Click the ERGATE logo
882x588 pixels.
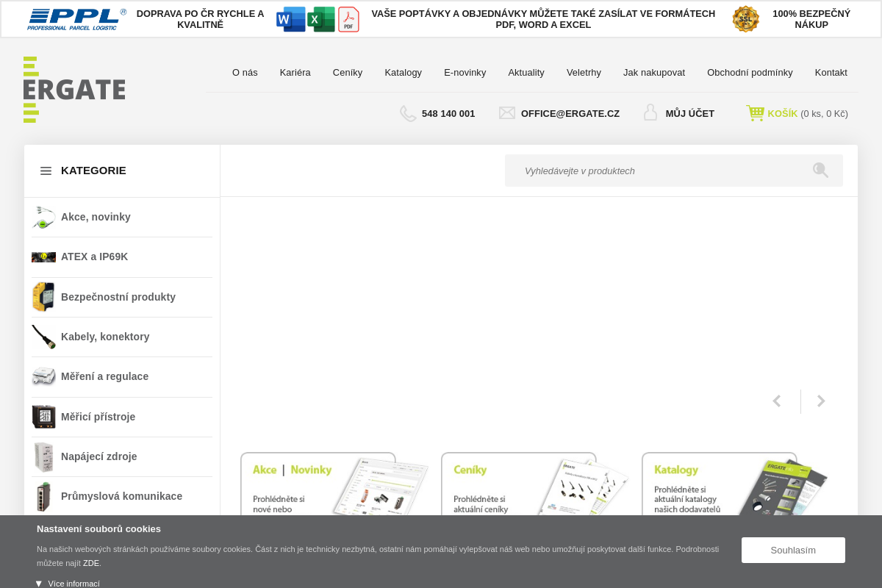pyautogui.click(x=74, y=90)
